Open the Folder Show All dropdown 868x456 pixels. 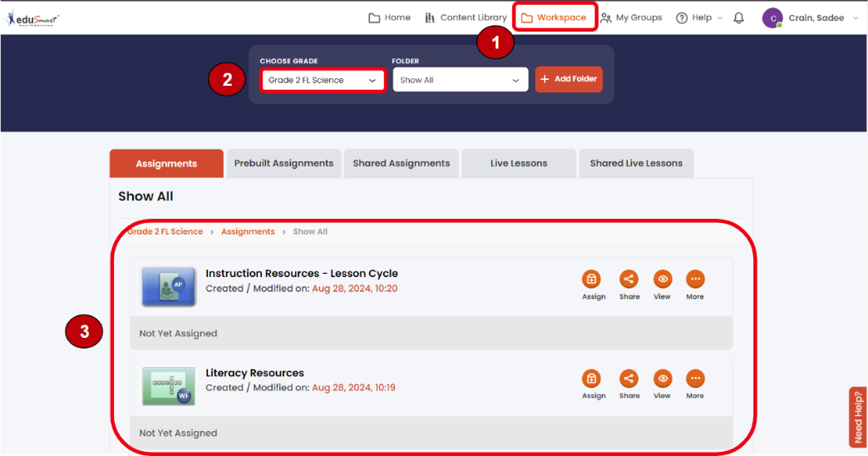[x=460, y=80]
